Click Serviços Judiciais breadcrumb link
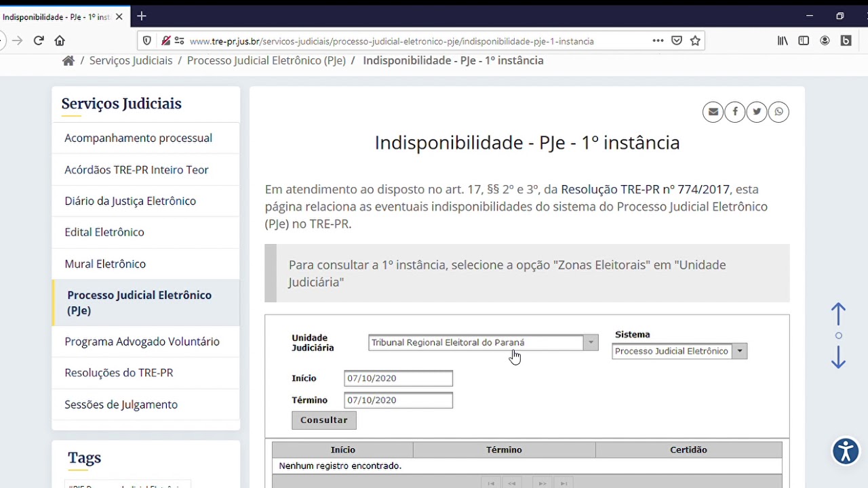 (131, 60)
